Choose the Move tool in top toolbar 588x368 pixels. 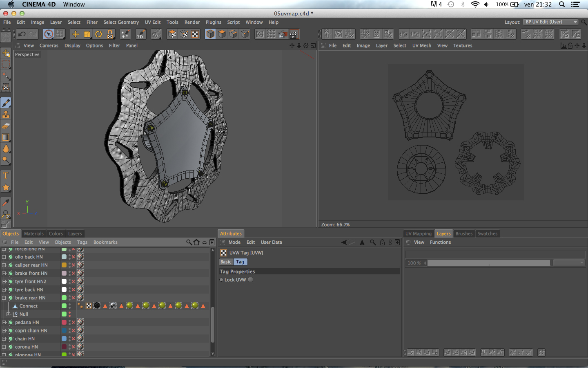[76, 34]
